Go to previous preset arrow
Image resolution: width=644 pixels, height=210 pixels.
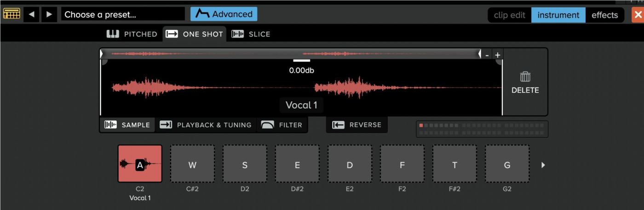31,14
